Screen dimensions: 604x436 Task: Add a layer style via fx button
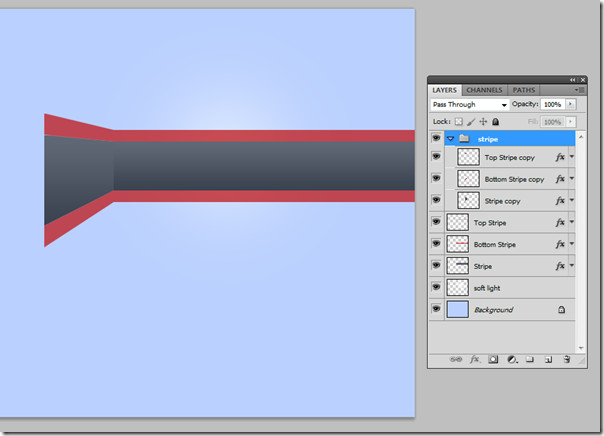tap(475, 359)
